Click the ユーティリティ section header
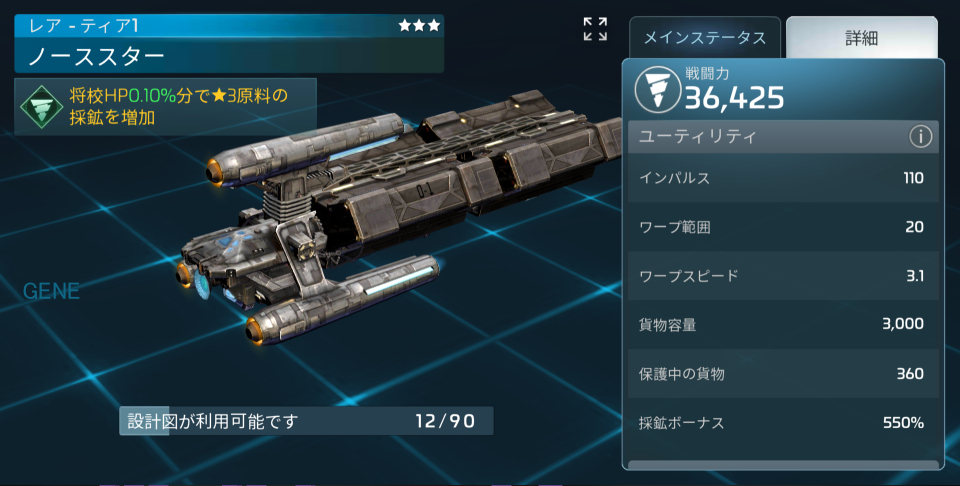 coord(783,136)
